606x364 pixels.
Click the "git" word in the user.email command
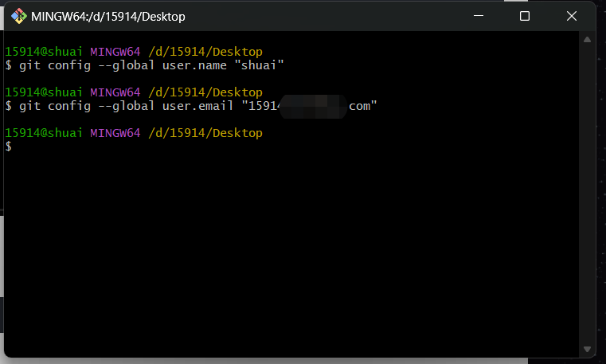tap(30, 105)
